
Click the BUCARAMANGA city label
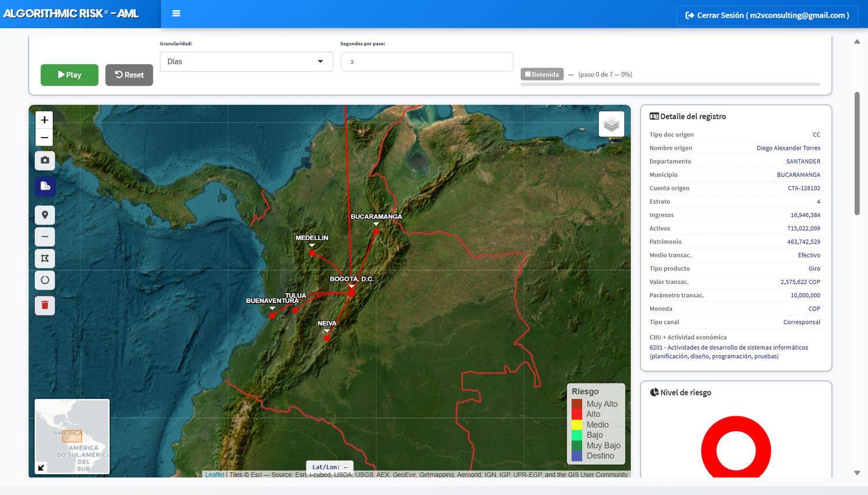(376, 217)
